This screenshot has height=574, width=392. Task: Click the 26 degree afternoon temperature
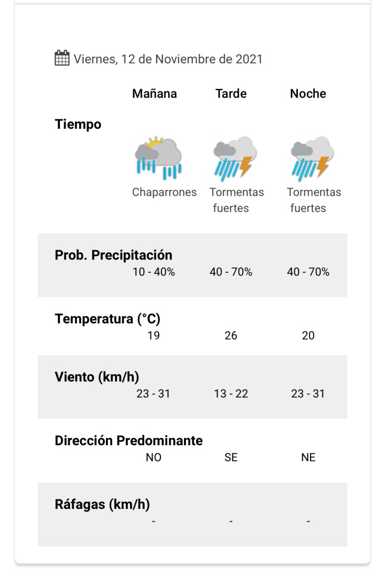(231, 336)
